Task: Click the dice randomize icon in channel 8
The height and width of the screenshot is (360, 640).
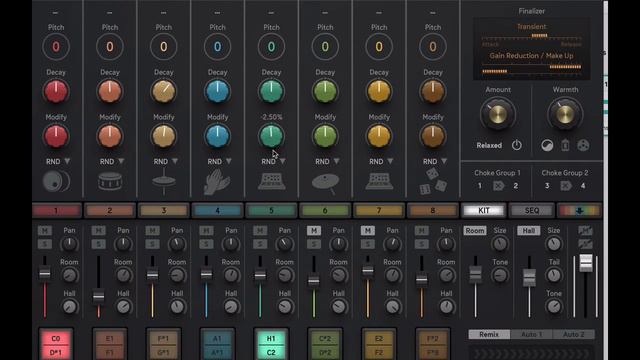Action: coord(433,182)
